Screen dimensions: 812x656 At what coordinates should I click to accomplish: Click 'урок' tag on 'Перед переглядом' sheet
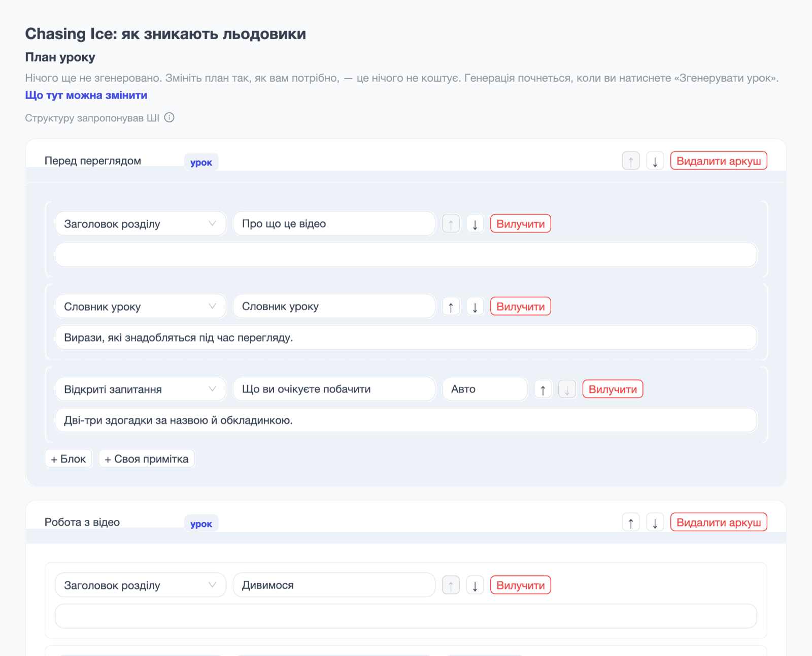[201, 162]
